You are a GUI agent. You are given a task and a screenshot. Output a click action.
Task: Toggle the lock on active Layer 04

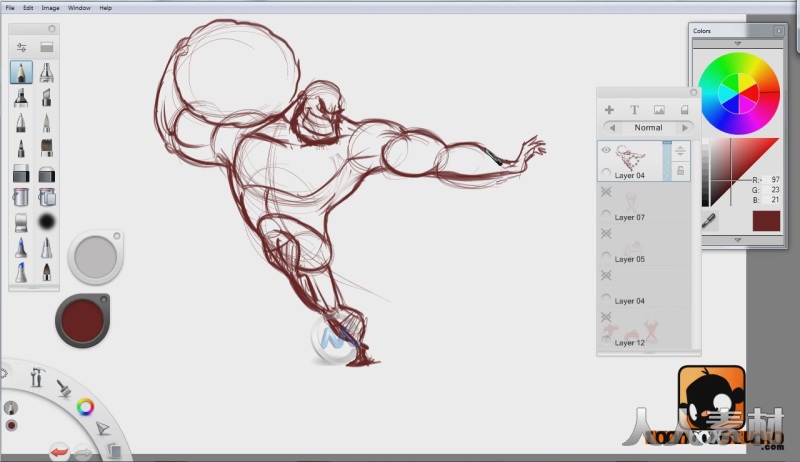point(681,171)
